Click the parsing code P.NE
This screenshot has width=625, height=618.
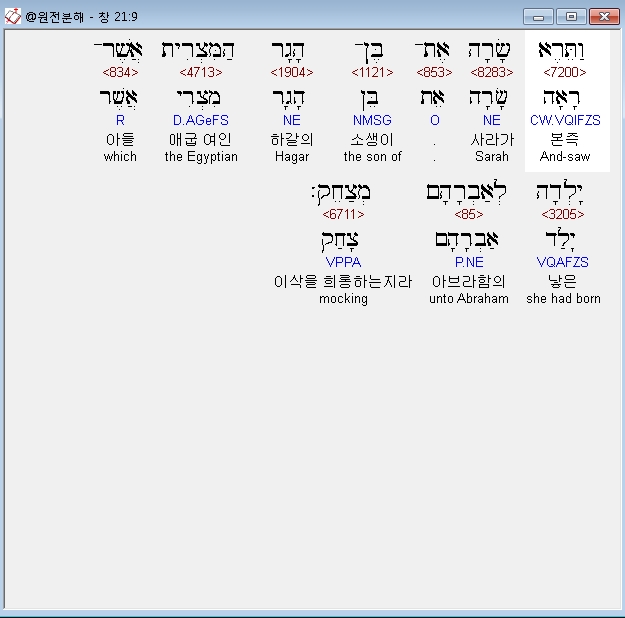click(x=469, y=262)
